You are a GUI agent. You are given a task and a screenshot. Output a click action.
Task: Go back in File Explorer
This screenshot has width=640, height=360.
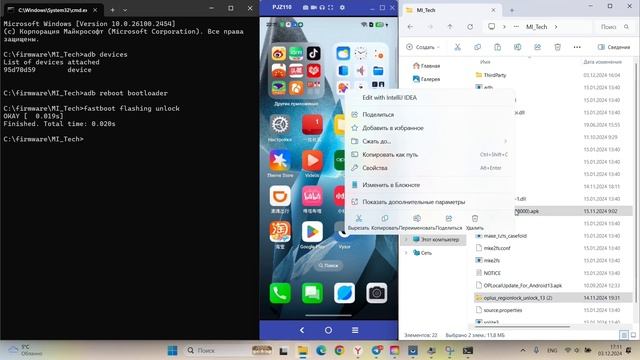410,27
